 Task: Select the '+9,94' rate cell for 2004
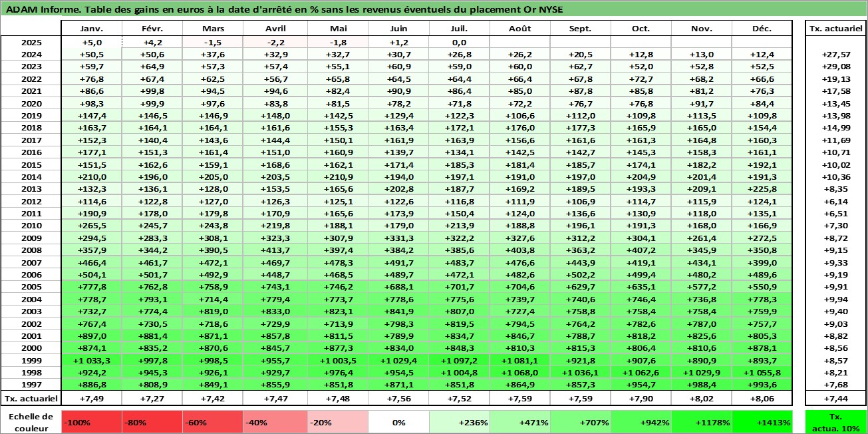tap(835, 299)
